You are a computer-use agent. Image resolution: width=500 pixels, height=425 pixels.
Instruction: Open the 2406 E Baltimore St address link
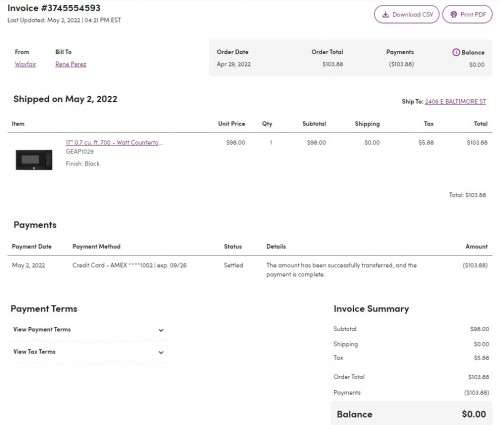[455, 101]
